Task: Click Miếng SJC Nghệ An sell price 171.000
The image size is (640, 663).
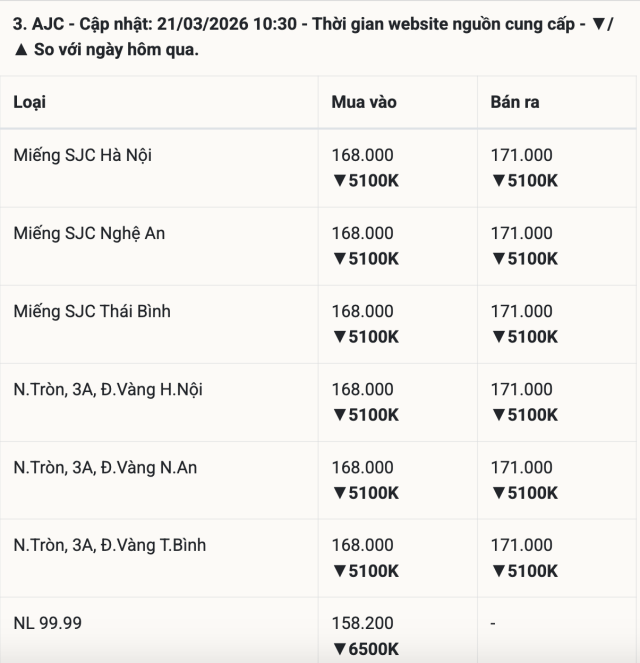Action: click(521, 233)
